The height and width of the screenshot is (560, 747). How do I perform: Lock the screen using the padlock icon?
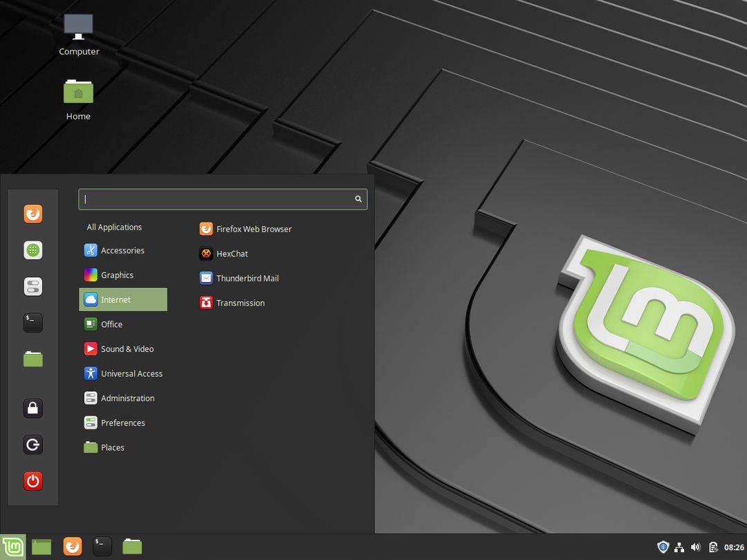pos(33,409)
